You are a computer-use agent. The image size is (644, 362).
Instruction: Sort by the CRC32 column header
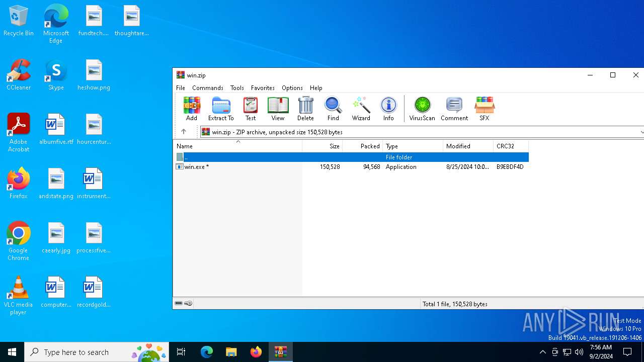point(511,146)
